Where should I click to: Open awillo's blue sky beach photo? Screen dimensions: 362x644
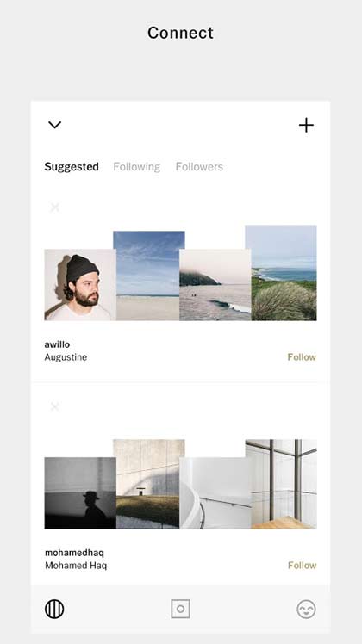(x=149, y=276)
